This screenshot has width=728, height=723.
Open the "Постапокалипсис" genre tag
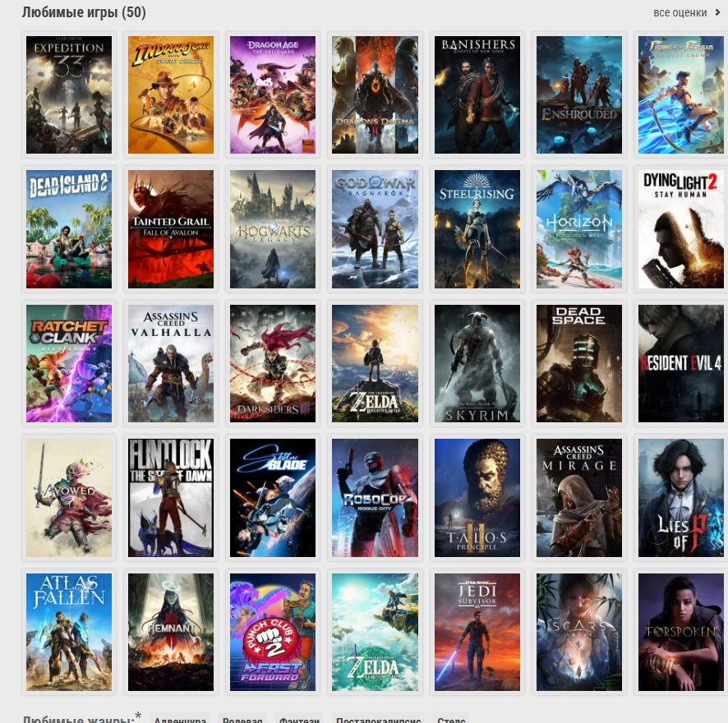379,718
